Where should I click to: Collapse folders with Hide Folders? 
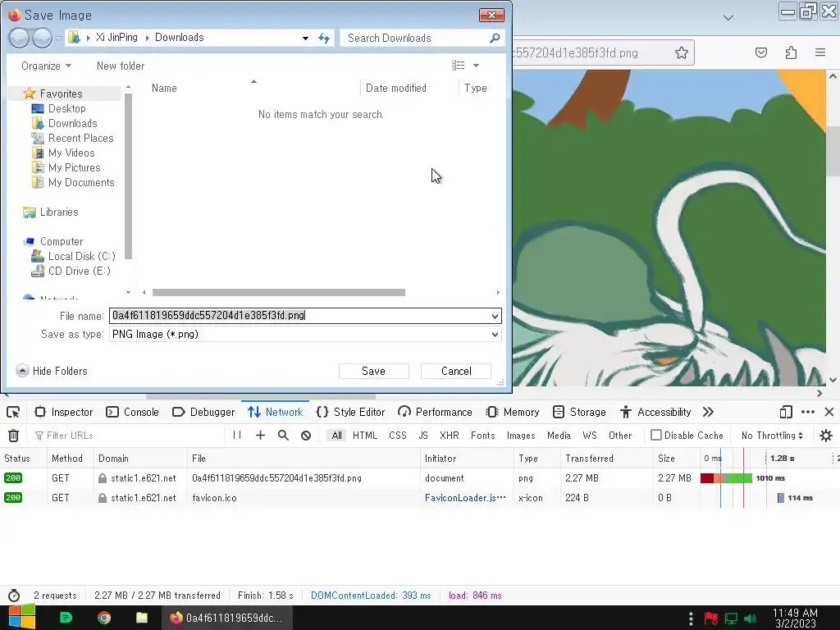[52, 371]
